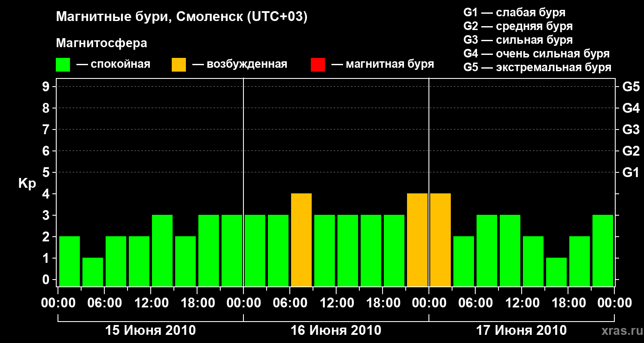Click the Kp 2 bar at 03:00 on 17 Июня
Image resolution: width=644 pixels, height=343 pixels.
464,261
